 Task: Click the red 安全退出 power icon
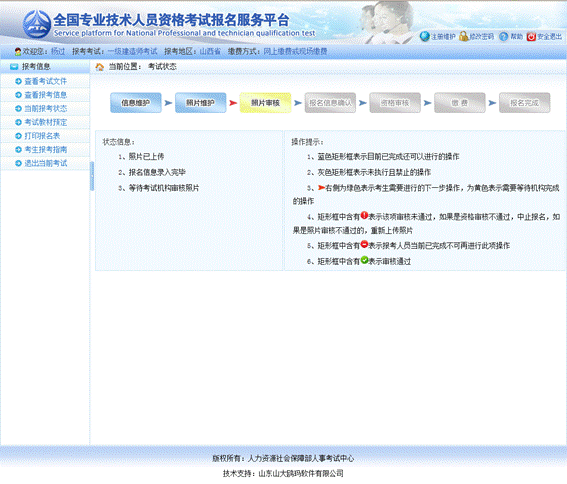pos(531,37)
